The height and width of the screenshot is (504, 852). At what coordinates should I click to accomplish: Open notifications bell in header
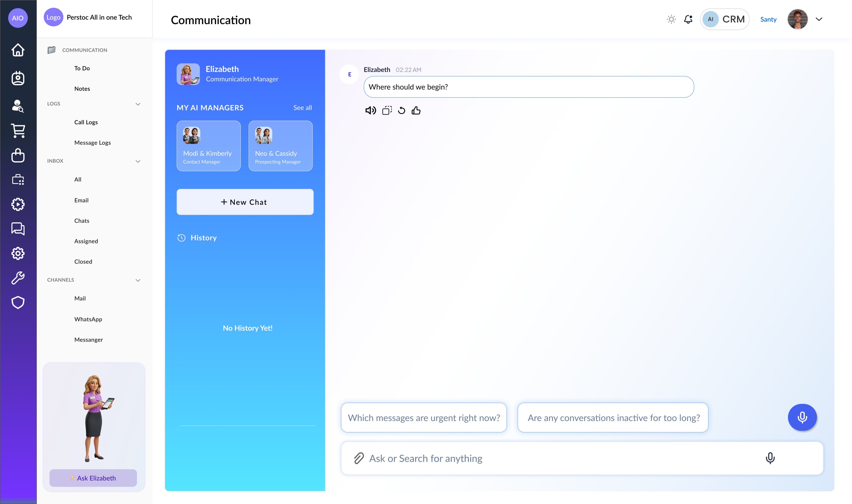pyautogui.click(x=688, y=19)
